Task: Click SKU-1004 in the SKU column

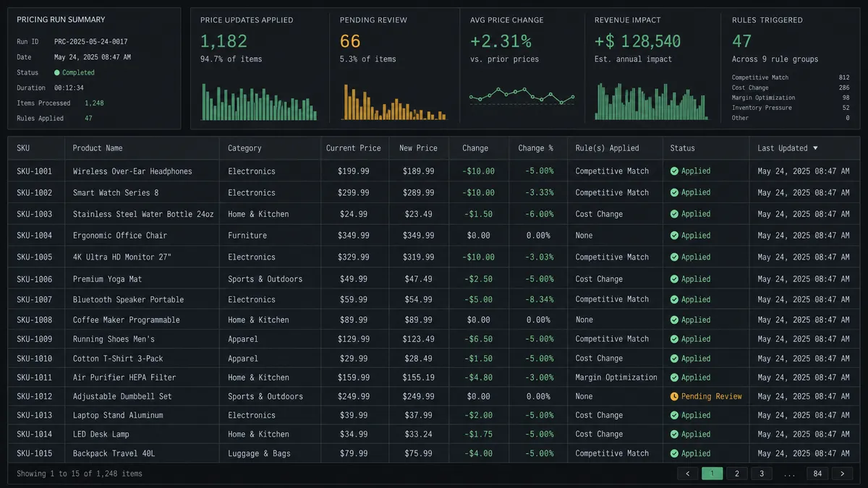Action: [35, 236]
